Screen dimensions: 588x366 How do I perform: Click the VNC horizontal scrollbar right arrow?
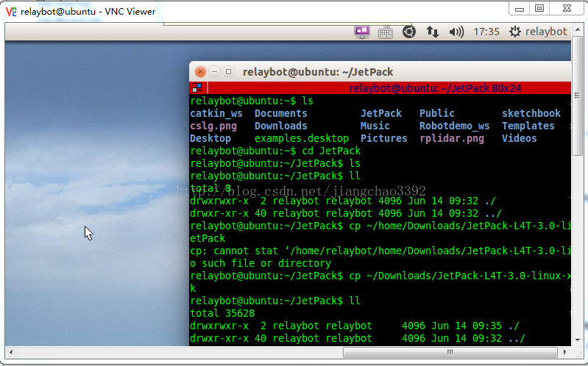[x=565, y=352]
